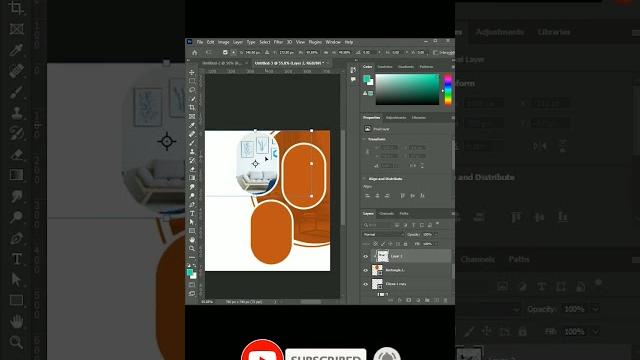Click the Home icon in options bar
640x360 pixels.
tap(195, 53)
